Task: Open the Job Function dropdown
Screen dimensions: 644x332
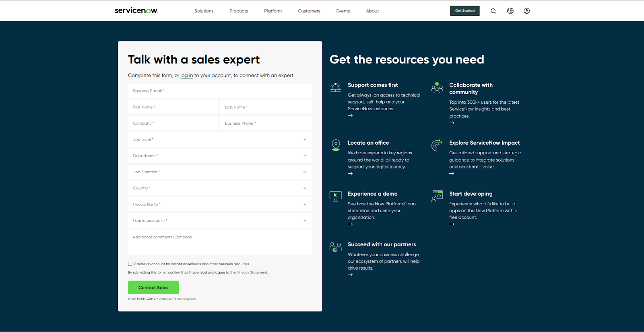Action: pos(220,172)
